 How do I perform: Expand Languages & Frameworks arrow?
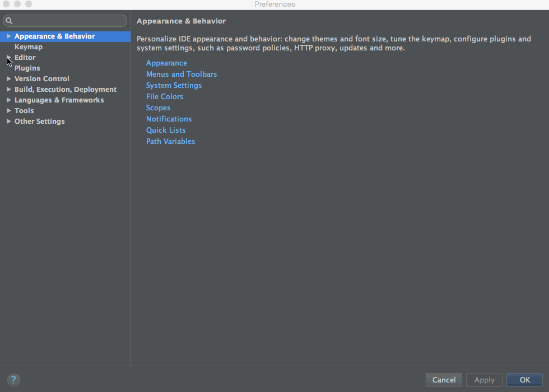8,100
